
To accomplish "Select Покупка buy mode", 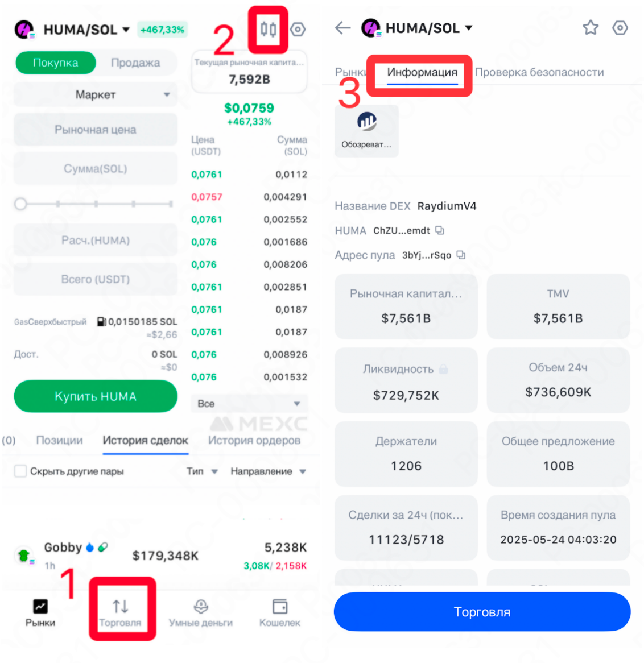I will [x=55, y=63].
